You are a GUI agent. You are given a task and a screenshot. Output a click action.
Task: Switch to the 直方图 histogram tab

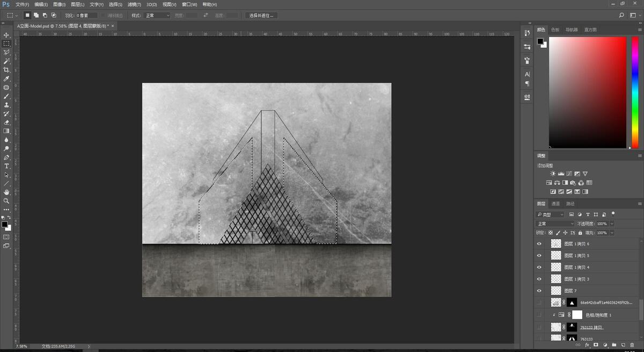(590, 30)
